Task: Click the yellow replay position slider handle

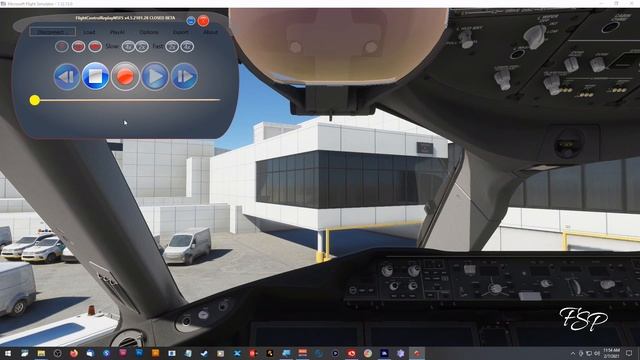Action: pos(35,100)
